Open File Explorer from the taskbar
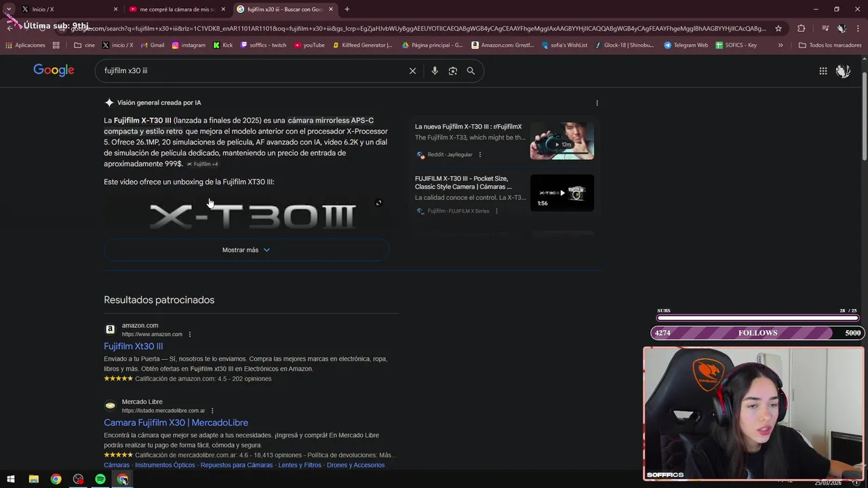Screen dimensions: 868x488 click(33, 479)
